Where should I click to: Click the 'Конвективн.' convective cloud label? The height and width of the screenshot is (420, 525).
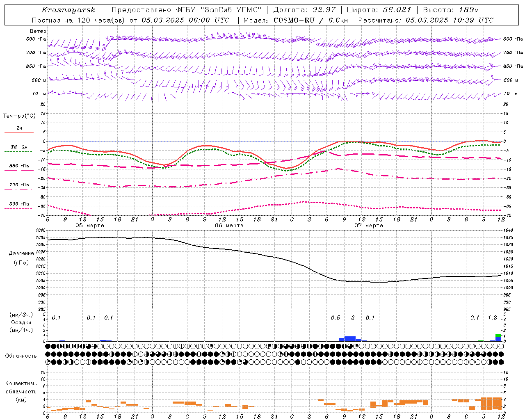pos(21,383)
